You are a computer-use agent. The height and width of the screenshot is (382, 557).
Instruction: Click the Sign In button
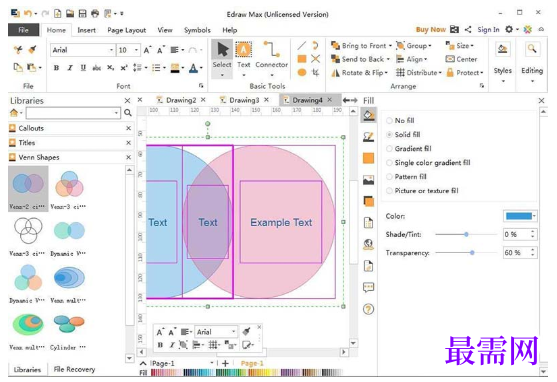488,29
